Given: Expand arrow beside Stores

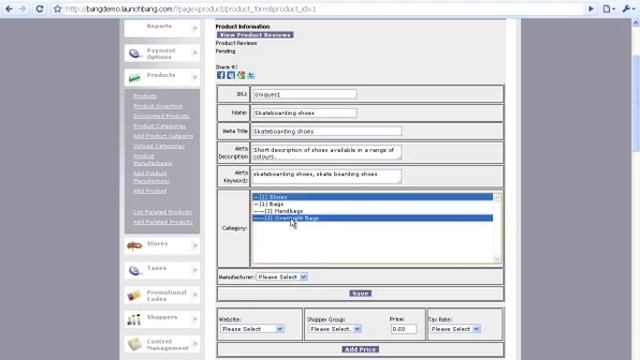Looking at the screenshot, I should [x=195, y=246].
